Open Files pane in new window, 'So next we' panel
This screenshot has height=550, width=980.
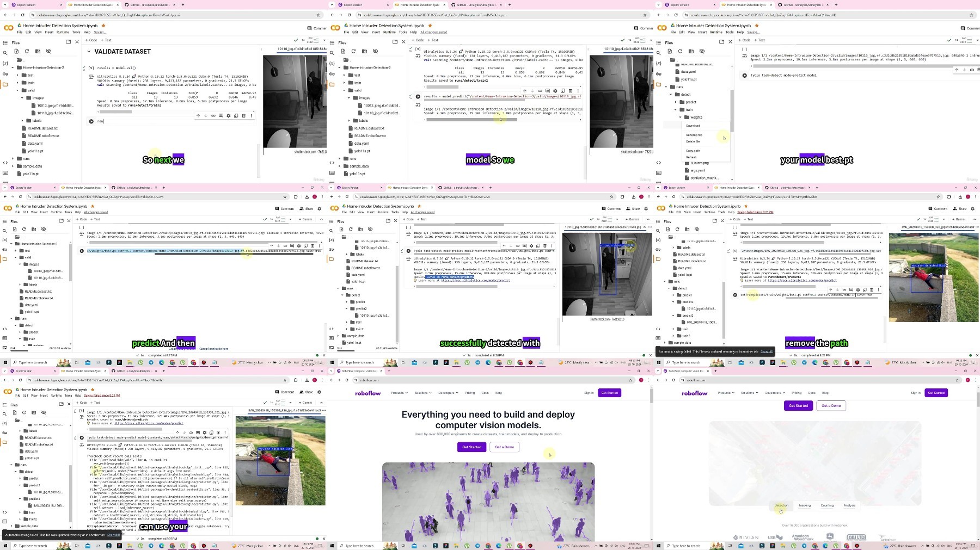click(68, 41)
